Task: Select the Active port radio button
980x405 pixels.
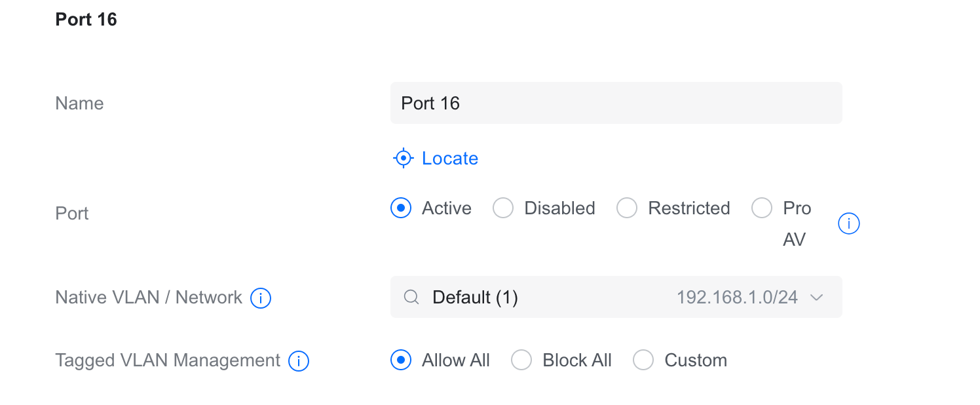Action: (x=401, y=208)
